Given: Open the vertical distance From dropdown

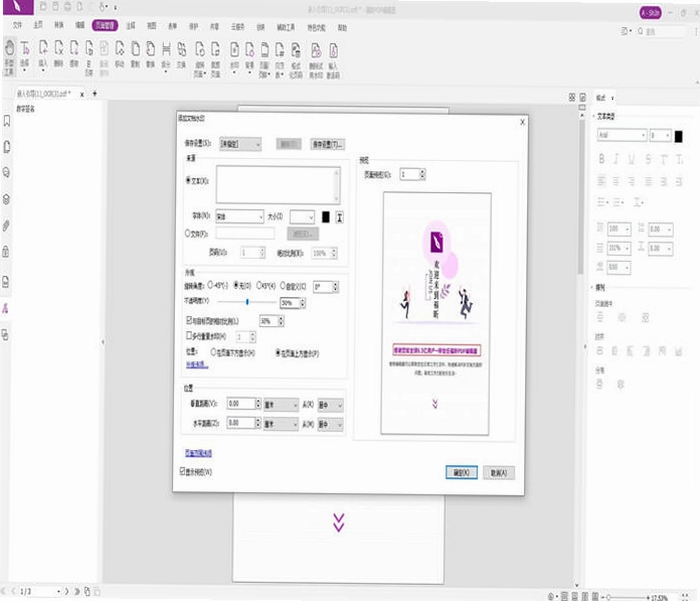Looking at the screenshot, I should 330,405.
